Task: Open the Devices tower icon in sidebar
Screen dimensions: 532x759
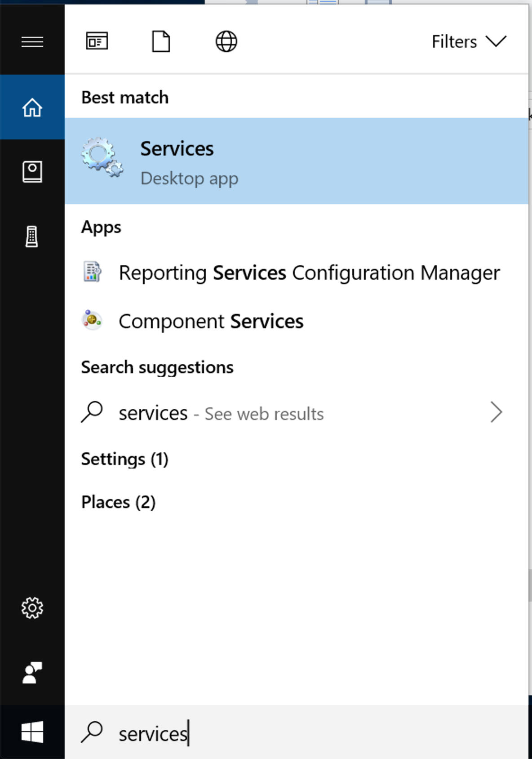Action: (32, 237)
